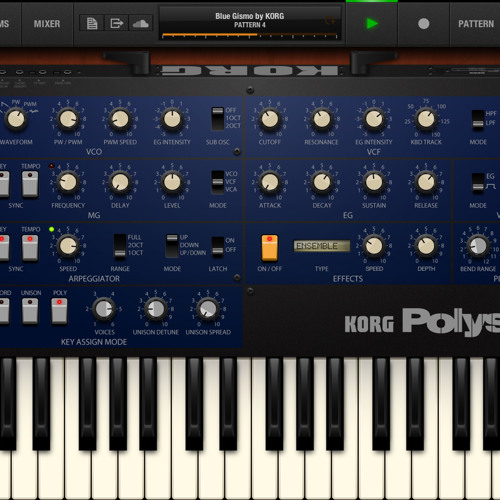The image size is (500, 500).
Task: Open the Pattern tab
Action: [476, 24]
